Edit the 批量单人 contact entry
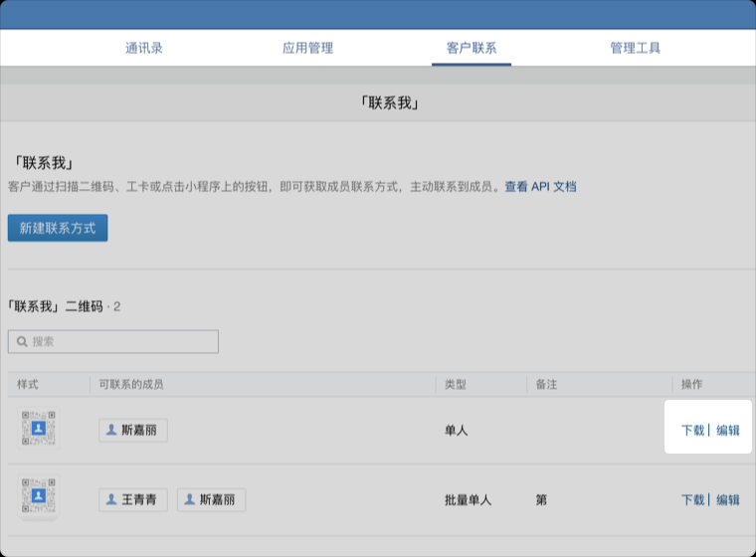 click(x=728, y=500)
